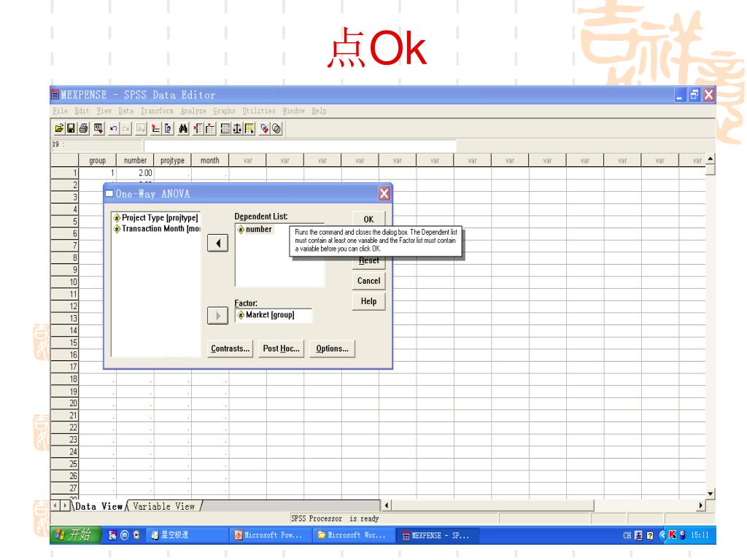Screen dimensions: 747x560
Task: Click the Open File toolbar icon
Action: click(x=59, y=128)
